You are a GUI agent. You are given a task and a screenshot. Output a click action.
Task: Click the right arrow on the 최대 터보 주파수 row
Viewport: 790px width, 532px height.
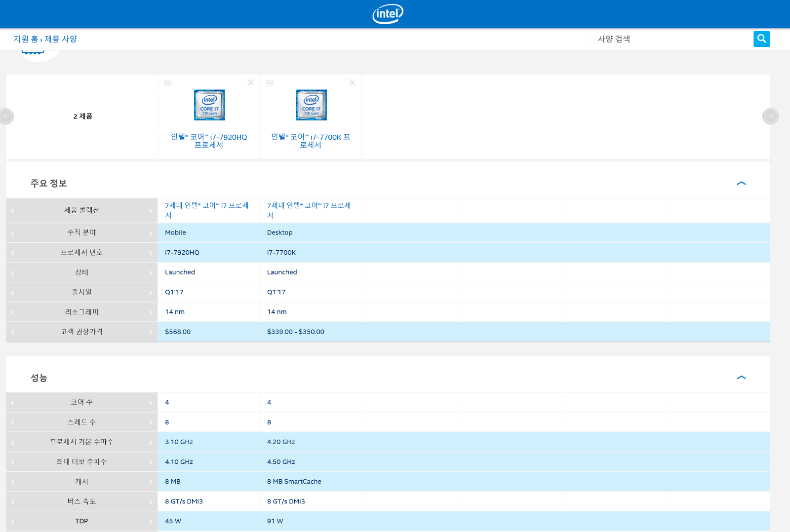click(151, 462)
